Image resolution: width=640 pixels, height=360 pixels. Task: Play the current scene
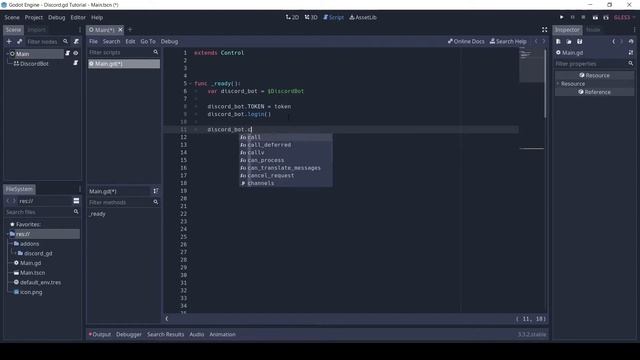pyautogui.click(x=595, y=18)
